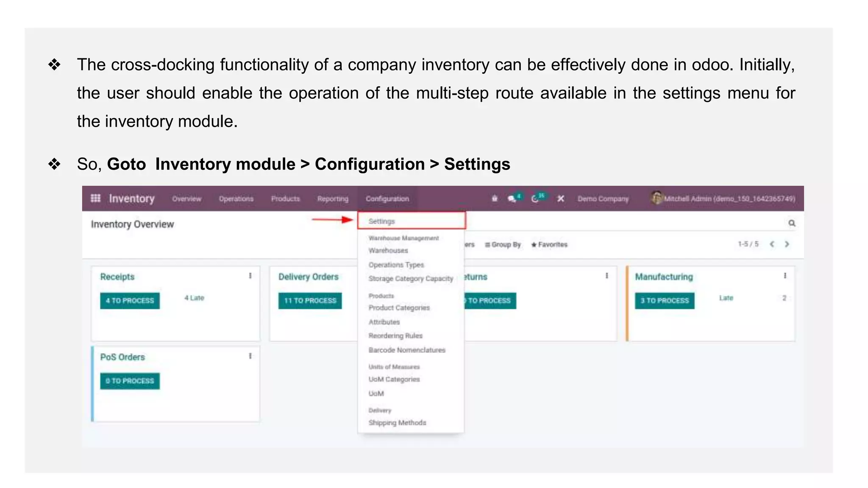Click the 4 Late link in Receipts

click(194, 298)
